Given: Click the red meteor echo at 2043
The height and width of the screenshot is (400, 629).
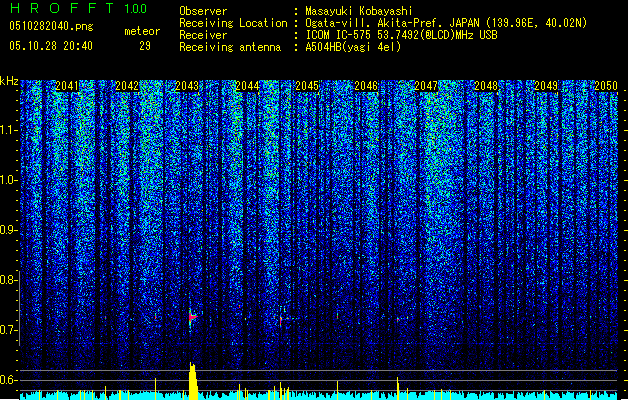Looking at the screenshot, I should coord(192,317).
